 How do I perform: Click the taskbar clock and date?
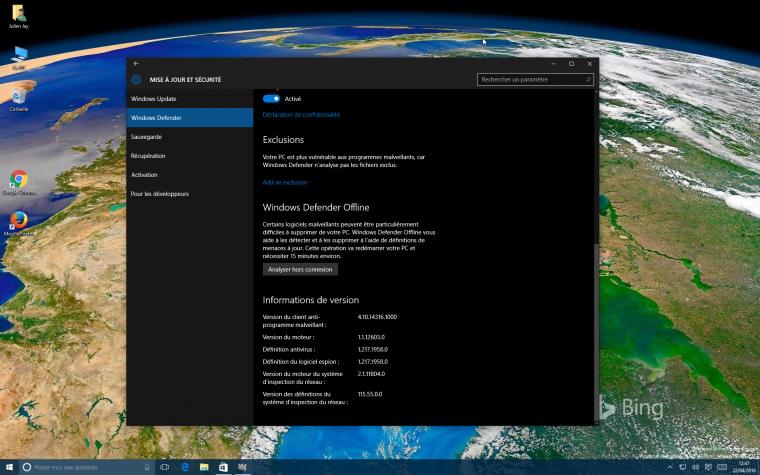coord(743,467)
